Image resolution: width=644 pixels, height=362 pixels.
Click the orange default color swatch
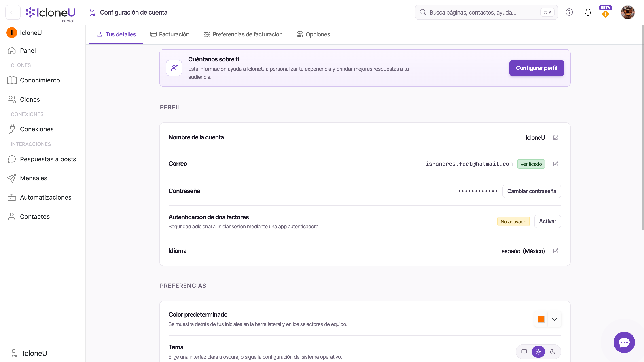541,319
